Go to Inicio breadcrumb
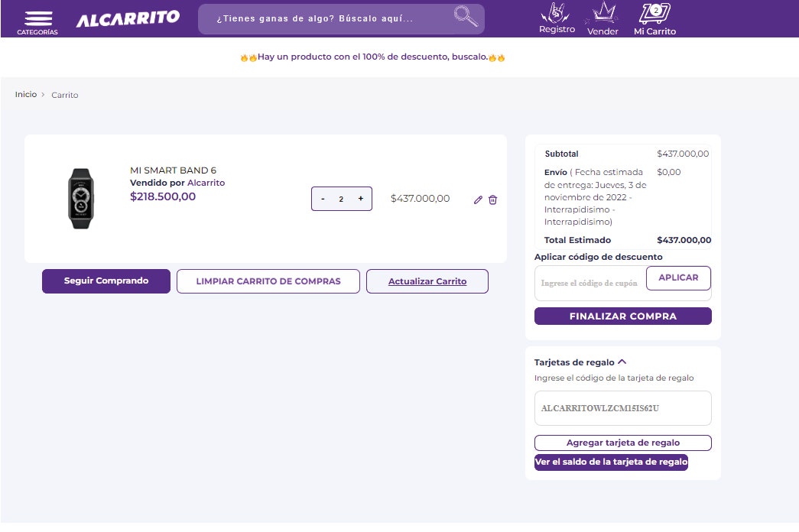 [26, 94]
